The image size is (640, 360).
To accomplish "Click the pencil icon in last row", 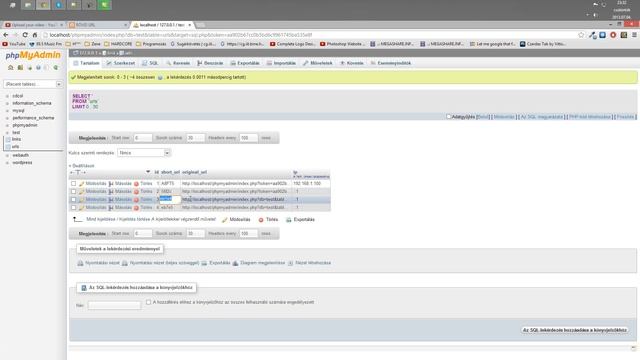I will [82, 208].
